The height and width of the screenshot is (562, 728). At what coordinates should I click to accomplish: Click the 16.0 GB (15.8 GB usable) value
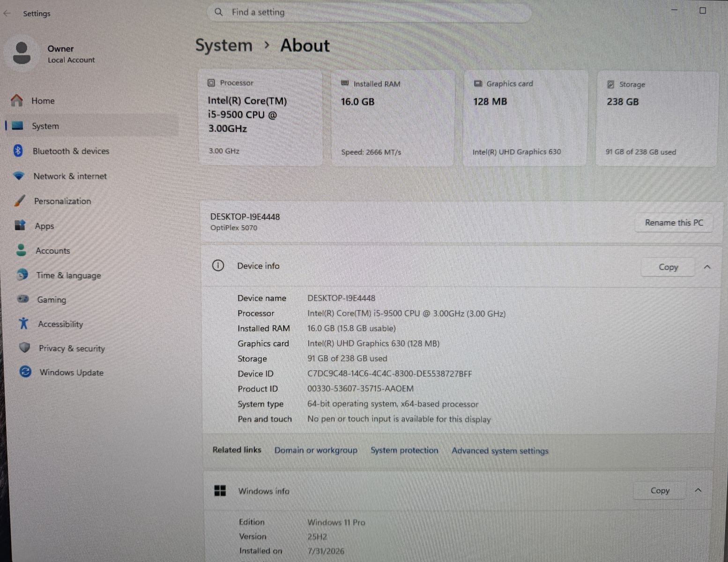351,328
